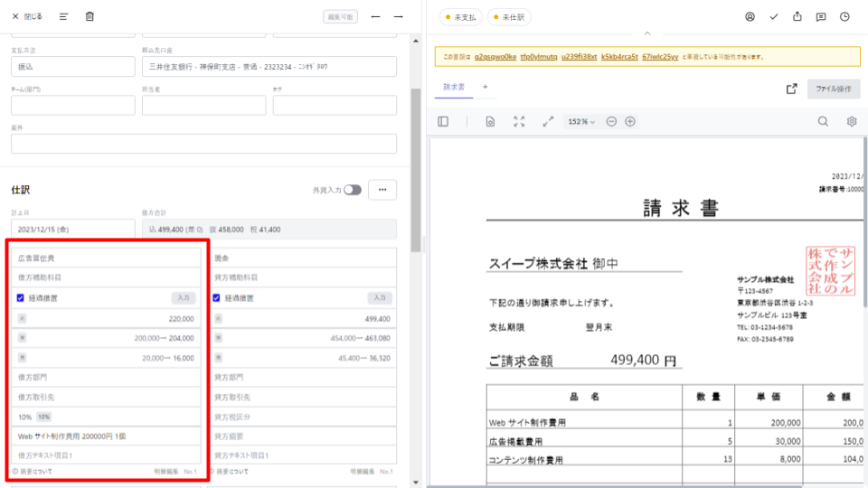
Task: Click the left panel scrollbar down arrow
Action: point(416,483)
